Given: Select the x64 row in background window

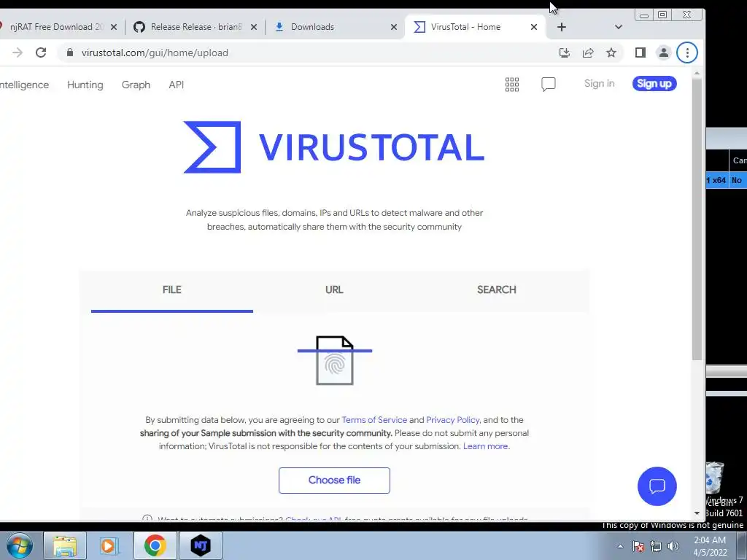Looking at the screenshot, I should 726,180.
